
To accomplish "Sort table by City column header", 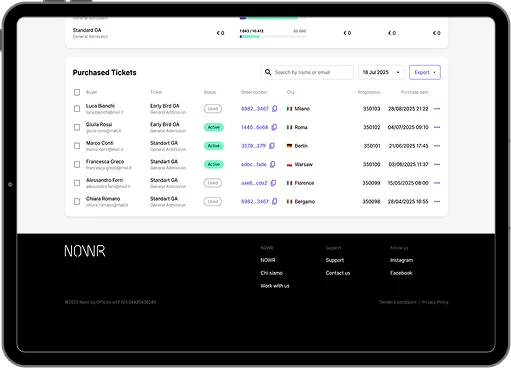I will tap(290, 92).
